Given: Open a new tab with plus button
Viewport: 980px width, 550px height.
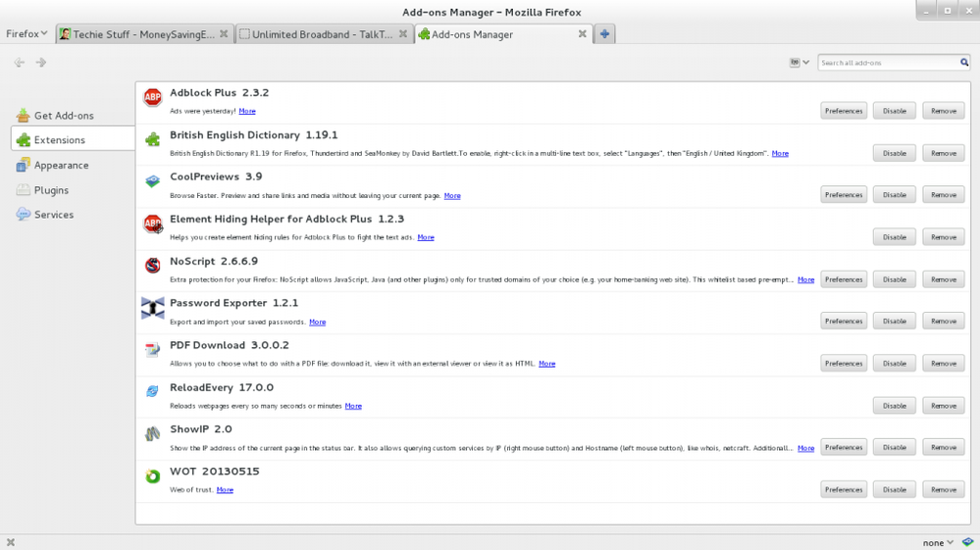Looking at the screenshot, I should pos(604,34).
